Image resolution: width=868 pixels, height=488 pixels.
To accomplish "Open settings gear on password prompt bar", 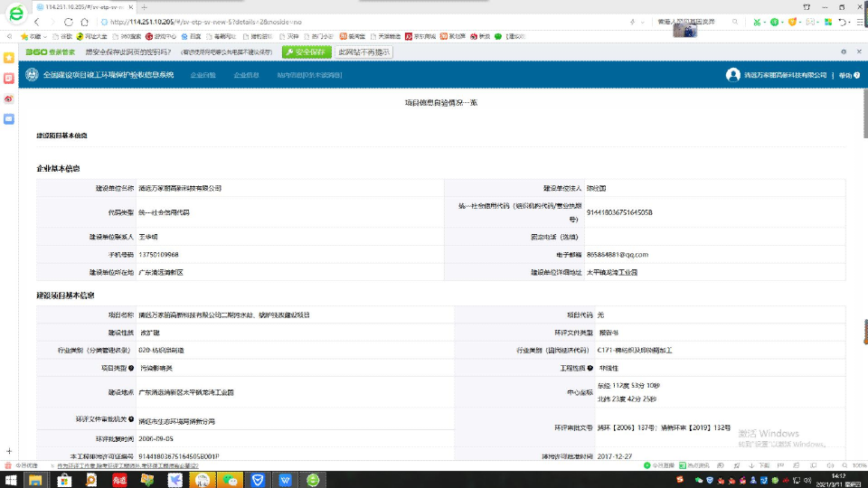I will (844, 52).
